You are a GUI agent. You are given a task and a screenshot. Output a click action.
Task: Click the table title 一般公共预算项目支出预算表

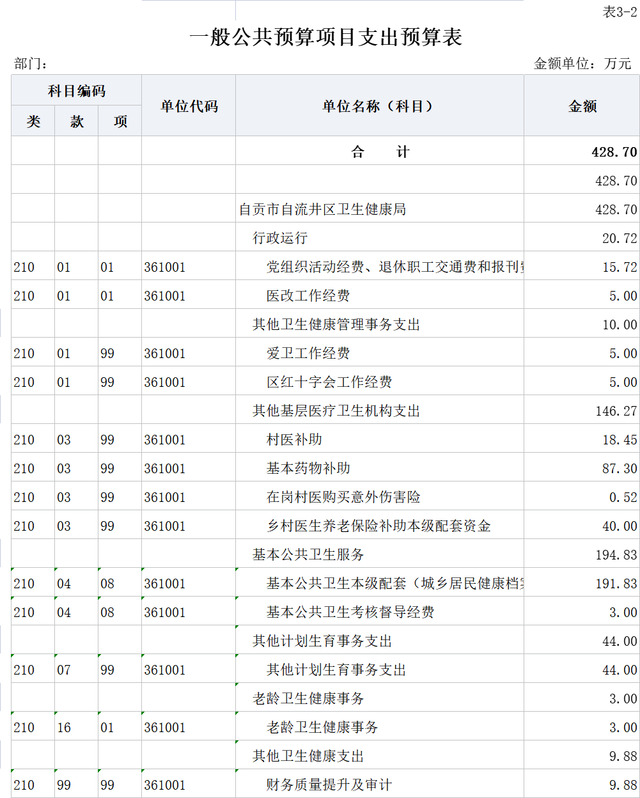(x=326, y=39)
